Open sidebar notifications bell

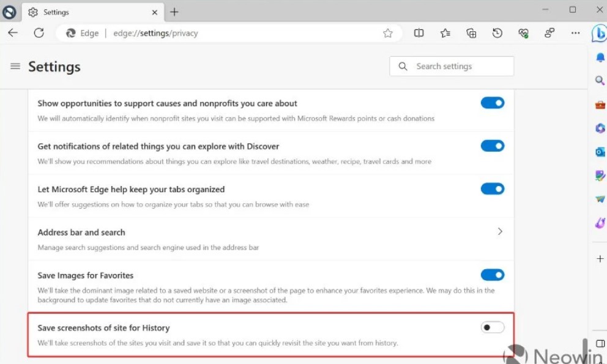(600, 58)
